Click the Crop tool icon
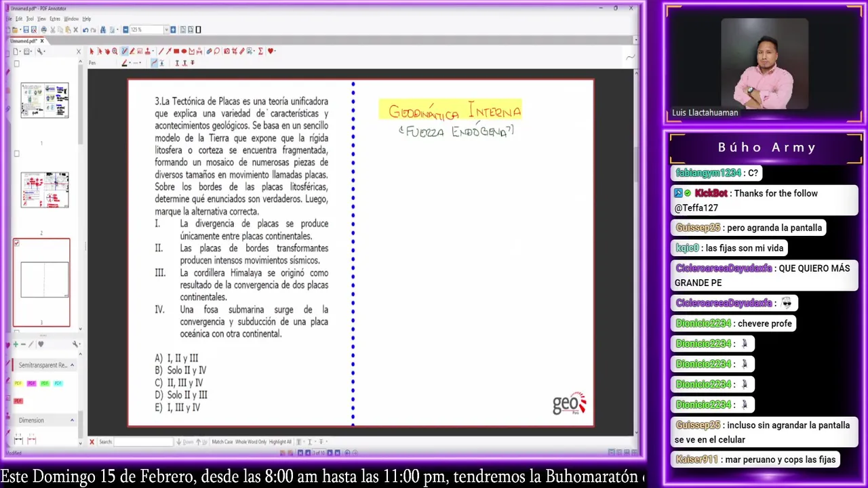The height and width of the screenshot is (488, 868). [x=234, y=52]
